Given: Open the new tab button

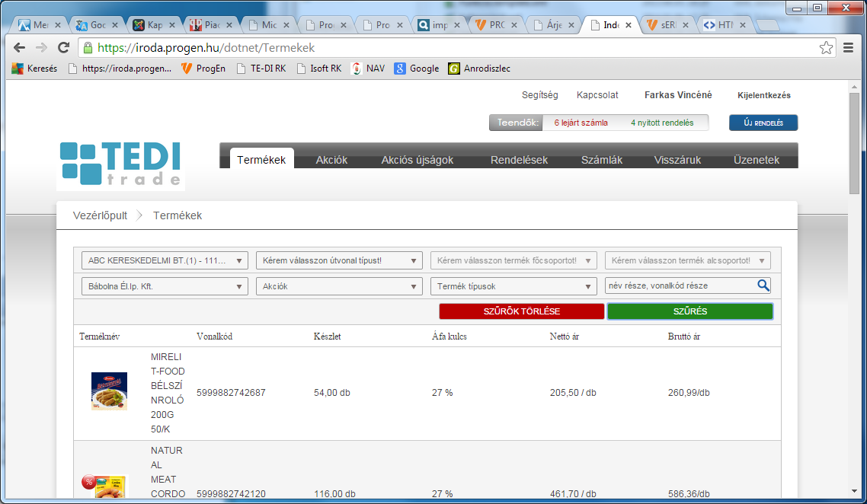Looking at the screenshot, I should pyautogui.click(x=767, y=25).
